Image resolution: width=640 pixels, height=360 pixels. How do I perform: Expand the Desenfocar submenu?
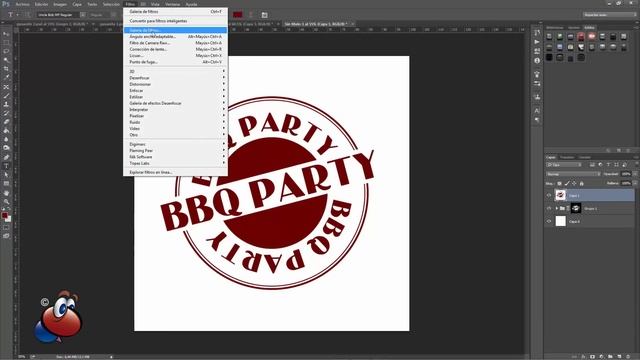176,78
